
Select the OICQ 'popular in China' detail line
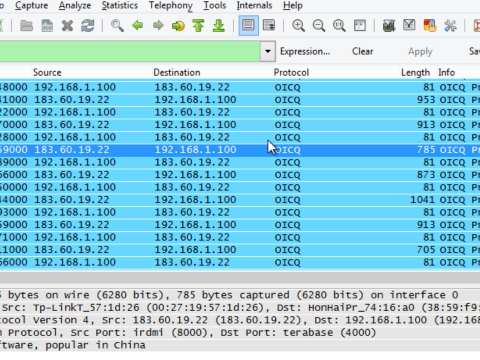pyautogui.click(x=240, y=345)
